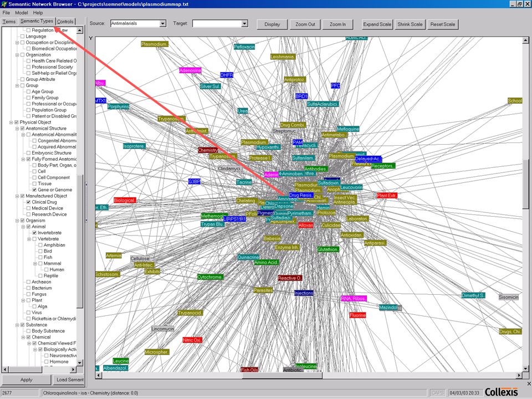The width and height of the screenshot is (532, 399).
Task: Select the green Receptors node
Action: tap(383, 166)
